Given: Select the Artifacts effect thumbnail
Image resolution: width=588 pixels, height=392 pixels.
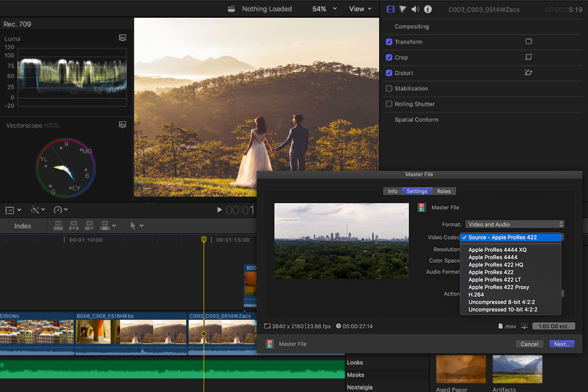Looking at the screenshot, I should (517, 369).
